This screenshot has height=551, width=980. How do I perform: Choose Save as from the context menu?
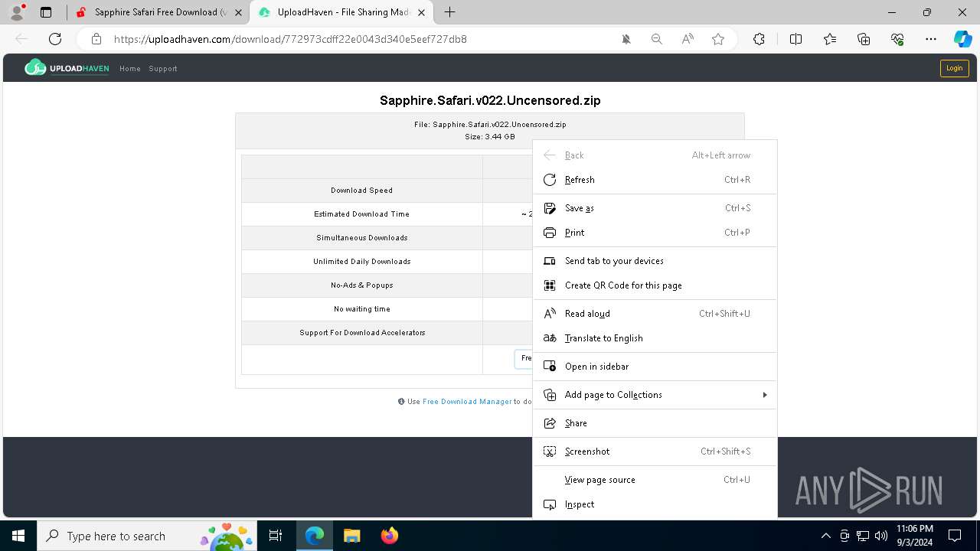tap(655, 208)
